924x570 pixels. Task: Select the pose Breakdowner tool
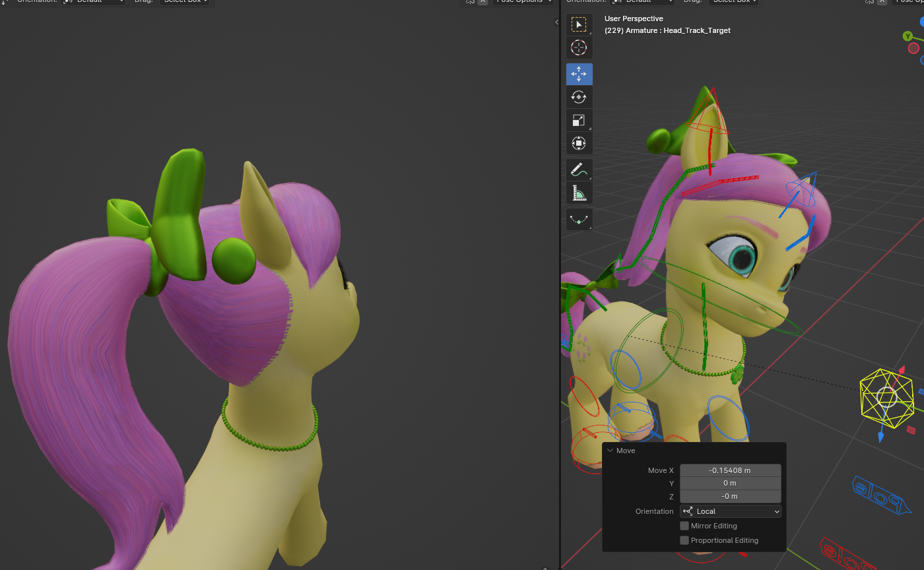pos(579,219)
